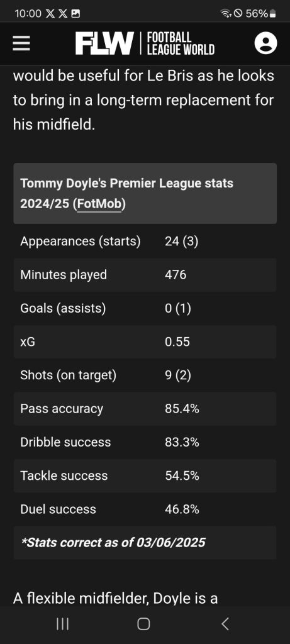Viewport: 290px width, 644px height.
Task: Tap the do-not-disturb status icon
Action: (238, 14)
